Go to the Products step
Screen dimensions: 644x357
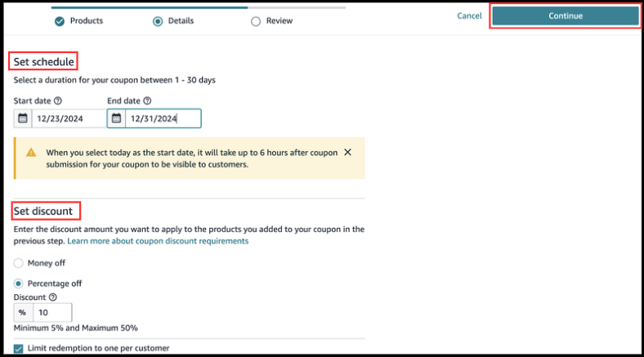click(86, 20)
